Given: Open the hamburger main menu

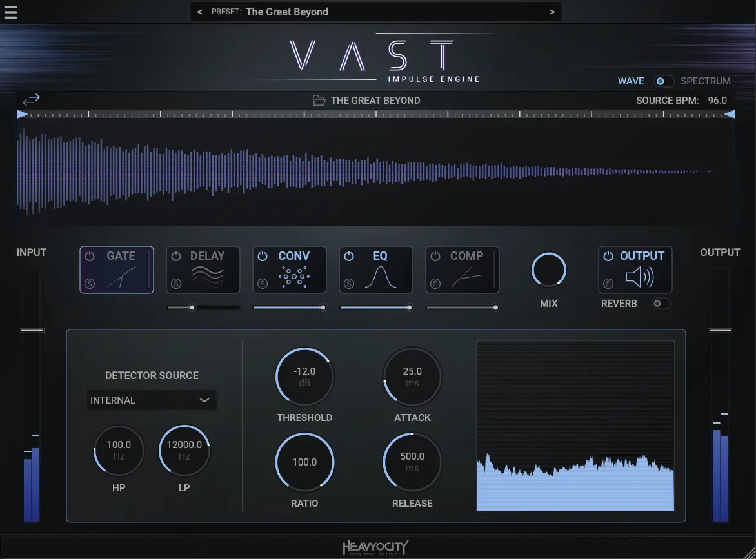Looking at the screenshot, I should [x=10, y=12].
